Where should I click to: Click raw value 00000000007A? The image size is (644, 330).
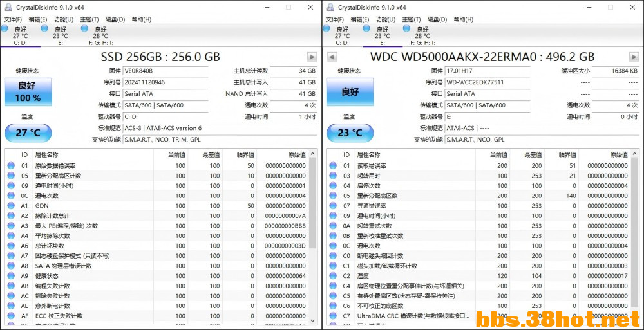click(285, 216)
